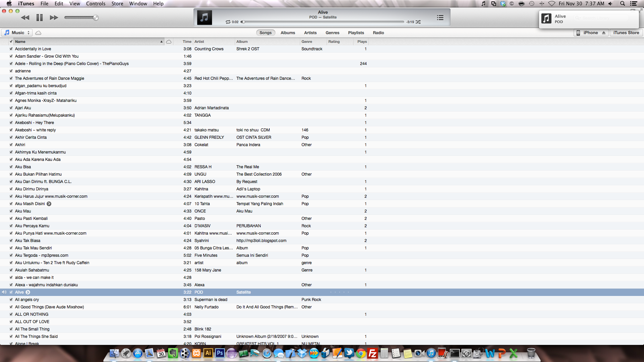
Task: Set a star rating on the Alive row
Action: coord(339,292)
